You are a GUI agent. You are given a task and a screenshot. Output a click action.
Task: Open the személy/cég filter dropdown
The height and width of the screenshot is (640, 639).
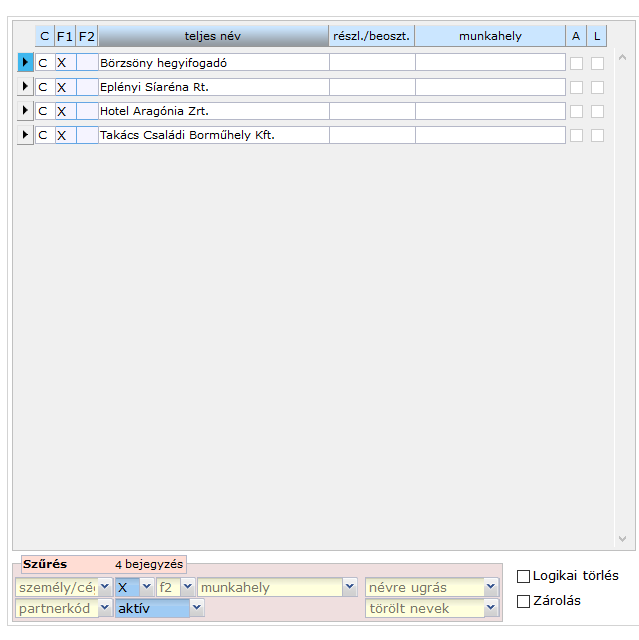[x=105, y=588]
